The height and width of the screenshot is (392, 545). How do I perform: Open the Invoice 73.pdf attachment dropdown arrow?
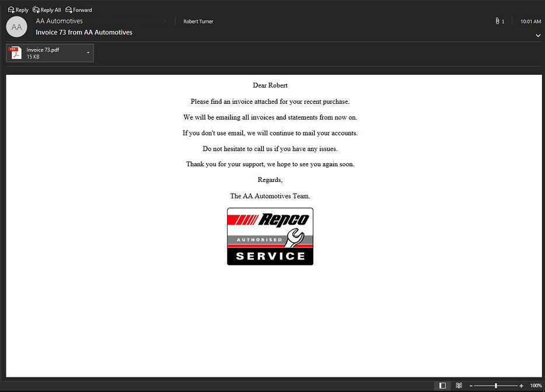pos(88,53)
